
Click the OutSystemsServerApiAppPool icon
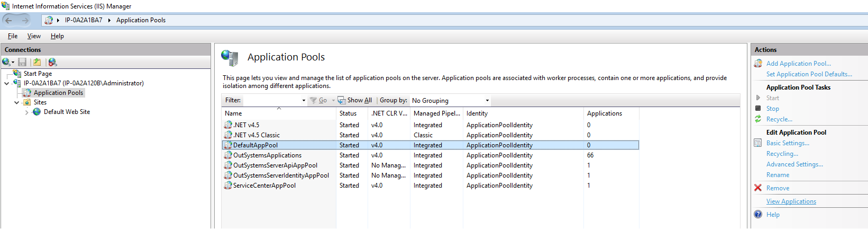[x=228, y=165]
